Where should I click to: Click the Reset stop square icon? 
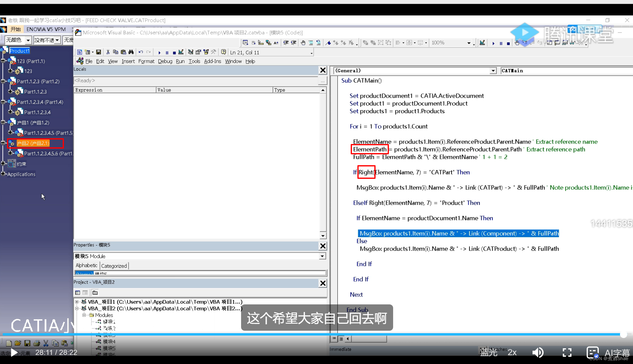point(174,53)
